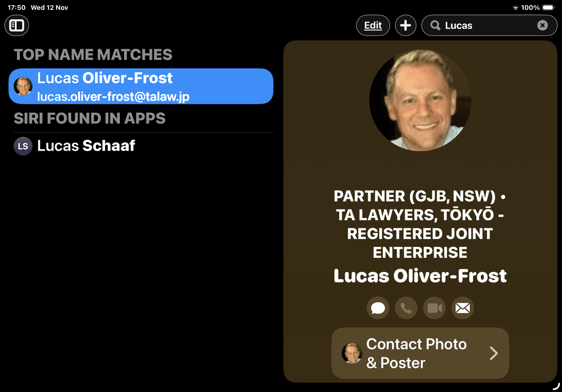Start a phone call with the contact
This screenshot has height=392, width=562.
point(406,308)
